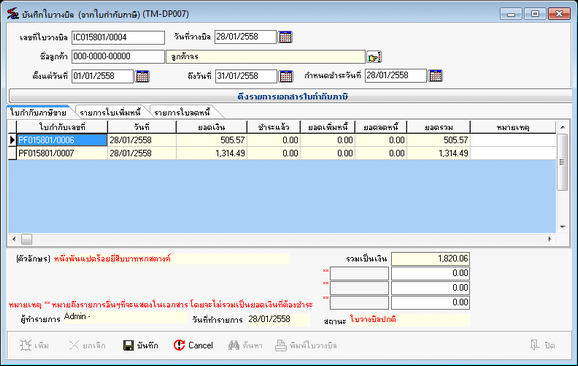Click grid horizontal scrollbar left arrow
This screenshot has width=578, height=366.
point(14,239)
